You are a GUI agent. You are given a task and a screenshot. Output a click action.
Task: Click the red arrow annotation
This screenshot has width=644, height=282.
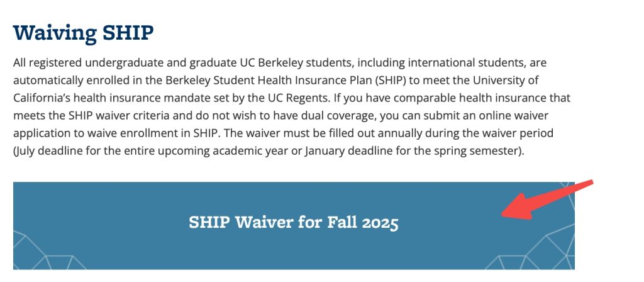548,199
